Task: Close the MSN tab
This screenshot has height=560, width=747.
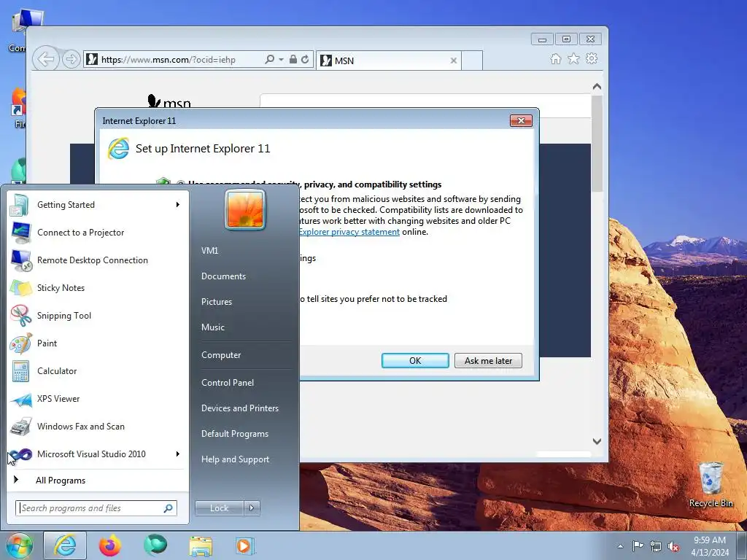Action: [454, 61]
